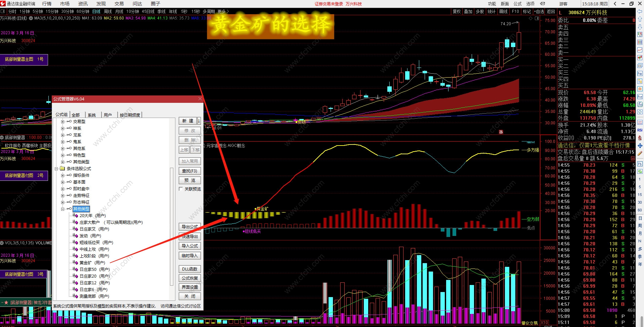Click the 访问通达信公式讨论区 link
Image resolution: width=644 pixels, height=327 pixels.
pyautogui.click(x=180, y=306)
